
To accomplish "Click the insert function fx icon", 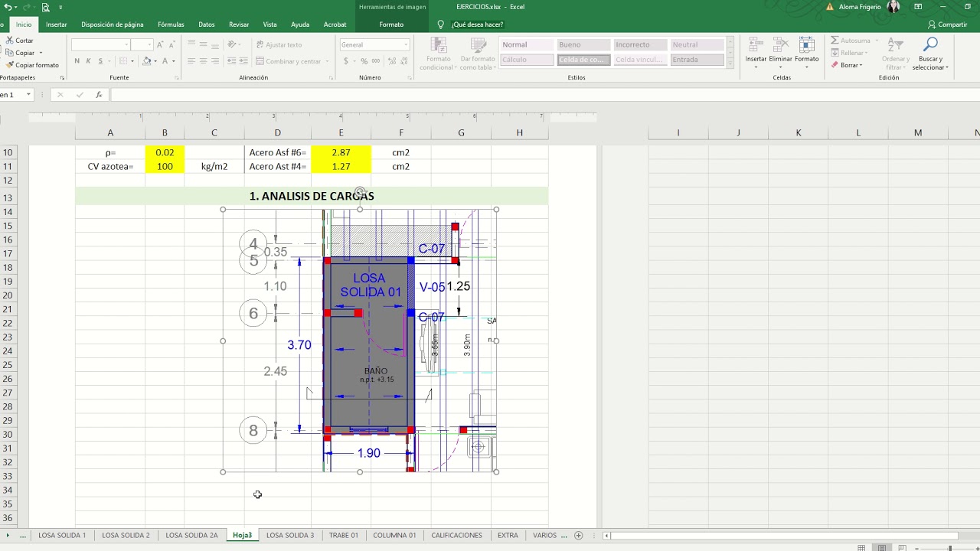I will point(99,95).
